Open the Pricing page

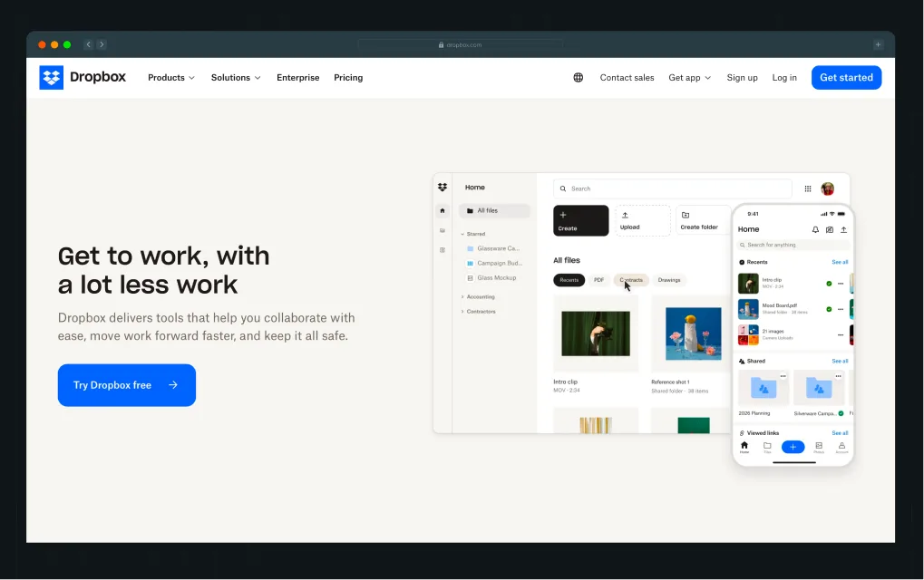click(x=348, y=78)
